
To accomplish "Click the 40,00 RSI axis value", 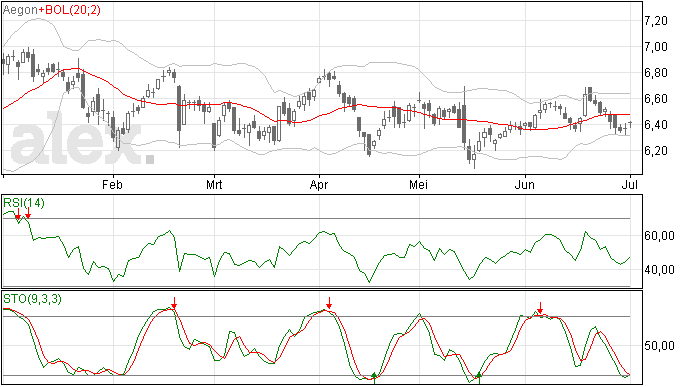I will click(x=659, y=269).
